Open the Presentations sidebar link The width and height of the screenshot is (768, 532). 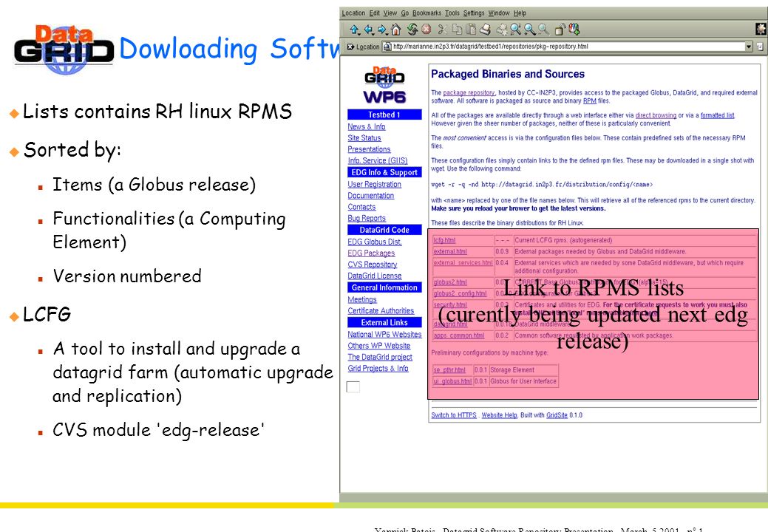[370, 149]
